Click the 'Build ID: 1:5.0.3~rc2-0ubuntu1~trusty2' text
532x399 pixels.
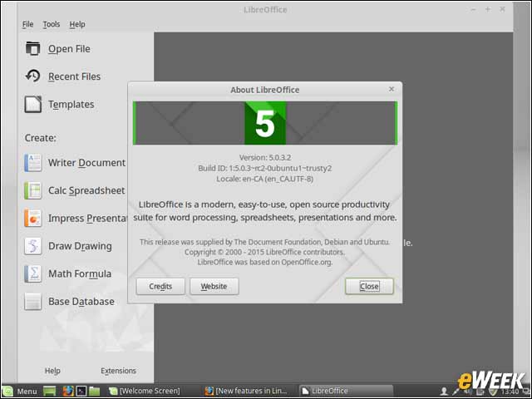(x=265, y=168)
